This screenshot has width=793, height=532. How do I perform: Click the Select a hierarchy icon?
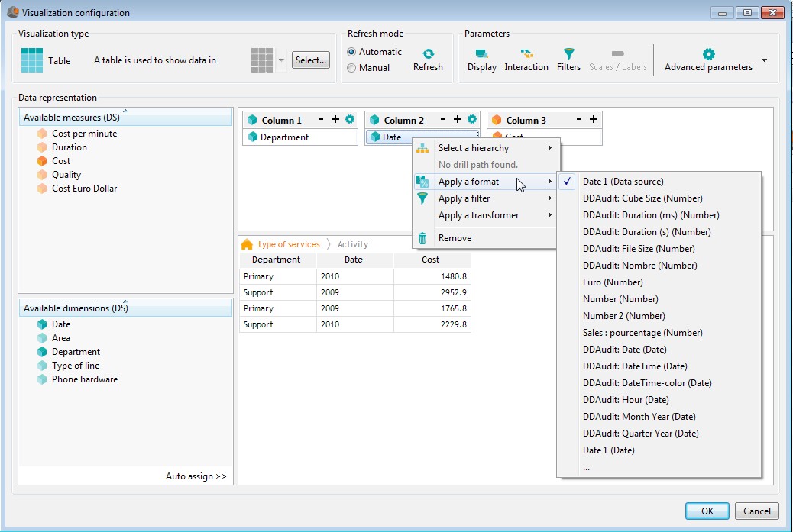click(422, 148)
